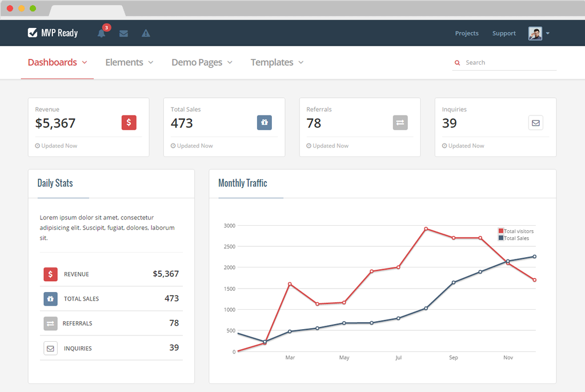585x392 pixels.
Task: Open the Demo Pages menu
Action: (202, 62)
